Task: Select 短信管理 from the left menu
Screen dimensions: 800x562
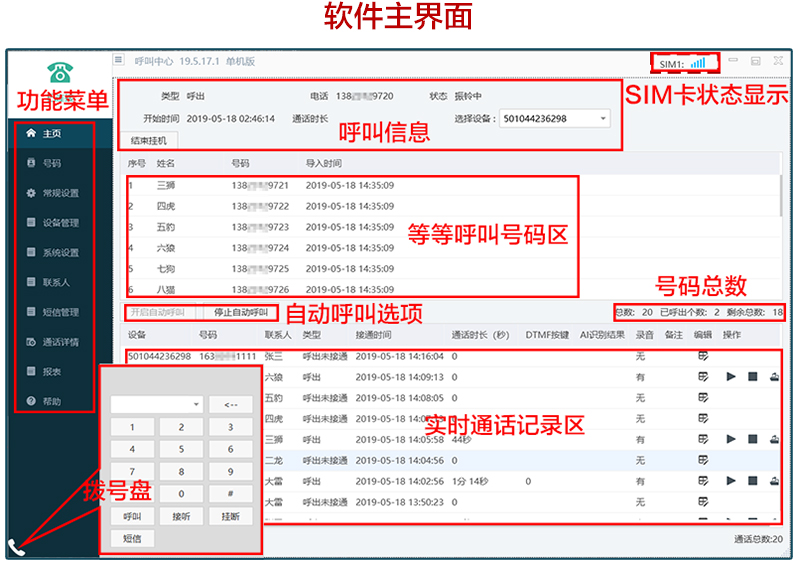Action: point(59,312)
